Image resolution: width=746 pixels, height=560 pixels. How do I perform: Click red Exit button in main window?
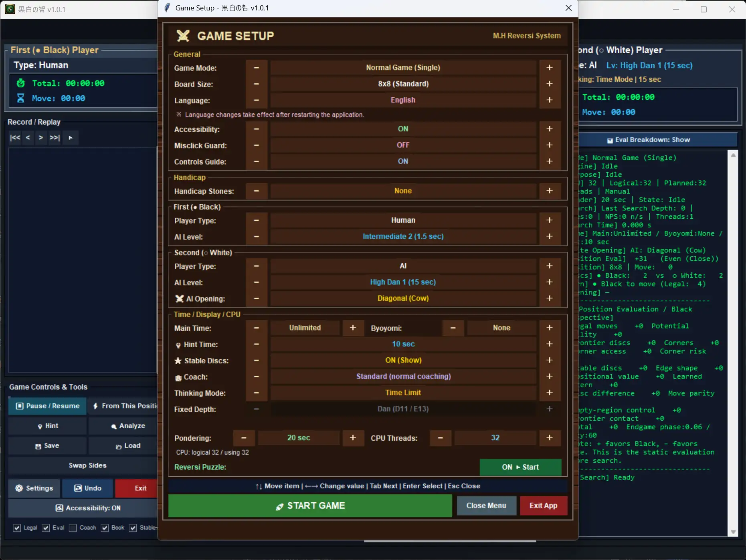[x=136, y=488]
